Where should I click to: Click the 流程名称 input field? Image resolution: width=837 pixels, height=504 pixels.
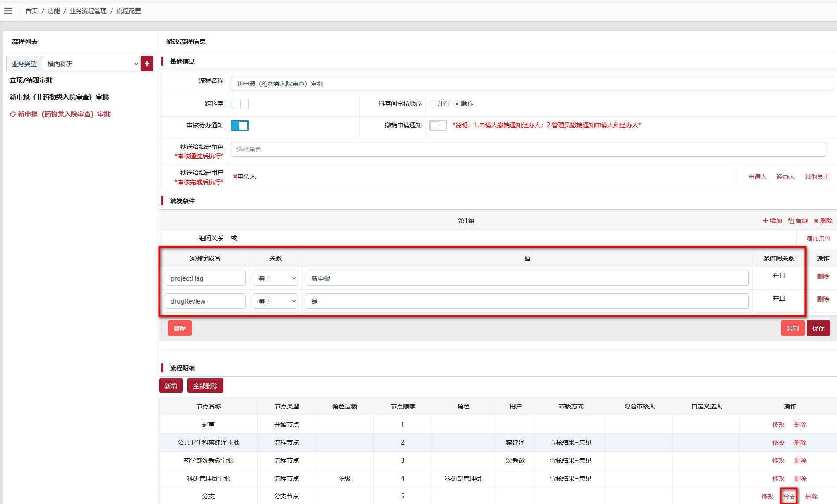(x=532, y=84)
